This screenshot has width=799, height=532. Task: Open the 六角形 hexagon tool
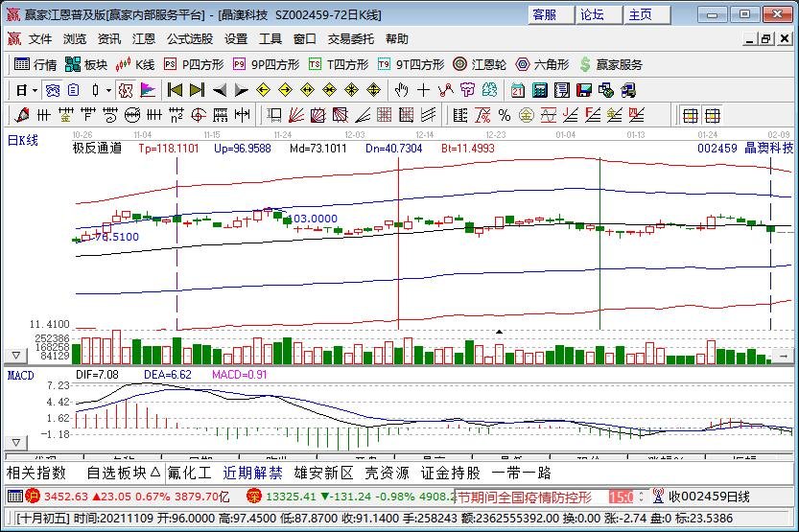pos(542,64)
